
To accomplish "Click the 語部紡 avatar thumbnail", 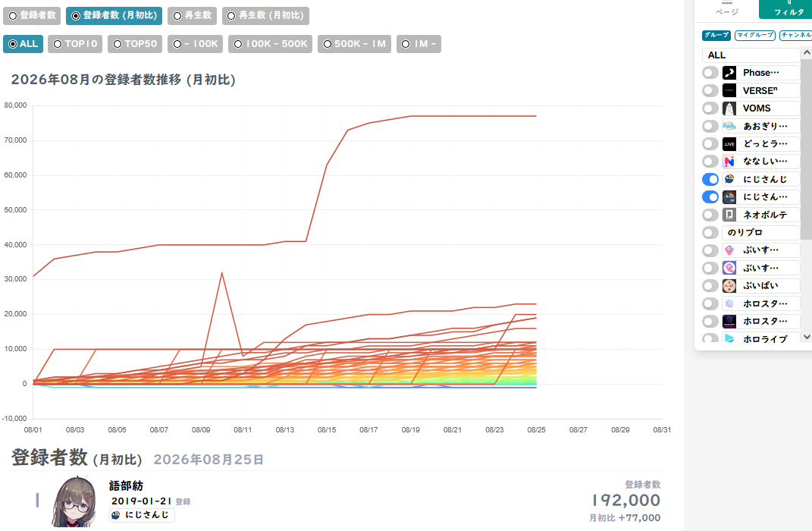I will [x=74, y=501].
